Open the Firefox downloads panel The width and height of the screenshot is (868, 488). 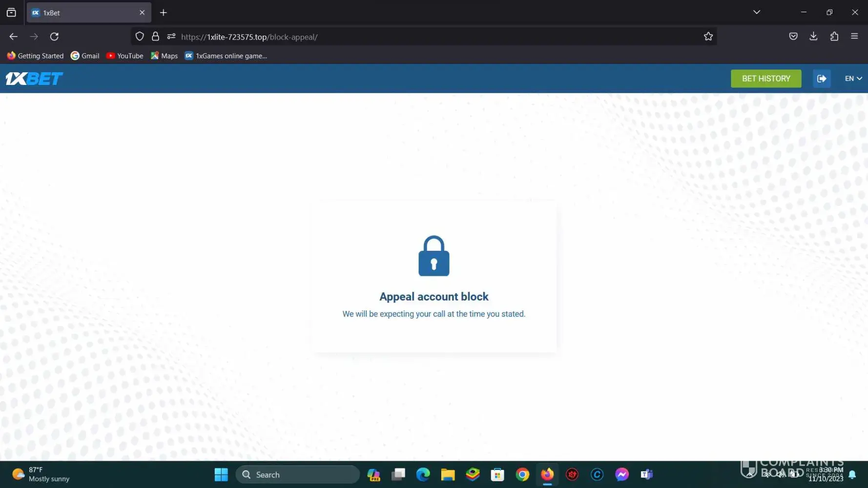coord(813,36)
